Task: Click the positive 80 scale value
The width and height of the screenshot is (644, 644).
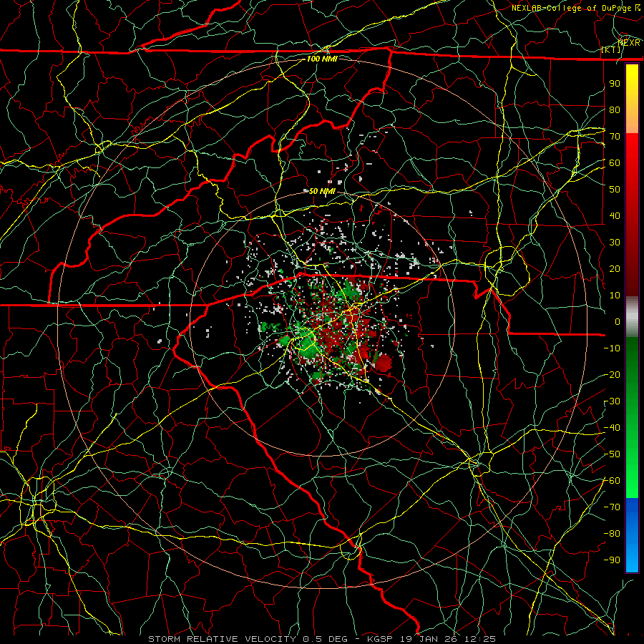Action: coord(615,109)
